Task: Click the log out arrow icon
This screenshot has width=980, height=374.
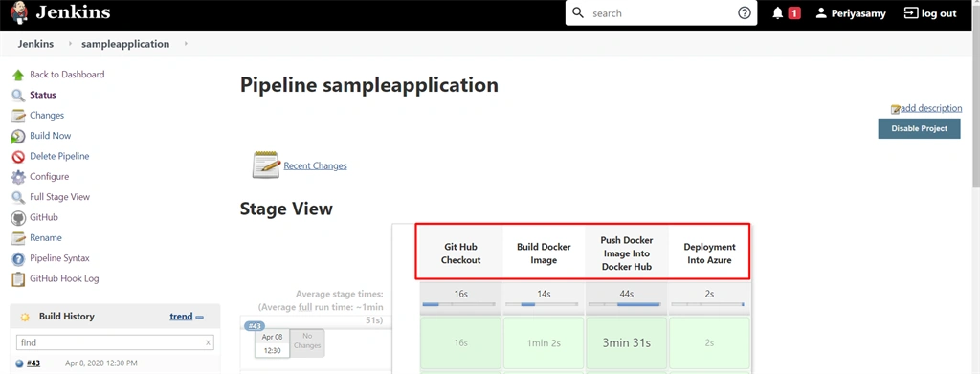Action: pos(911,13)
